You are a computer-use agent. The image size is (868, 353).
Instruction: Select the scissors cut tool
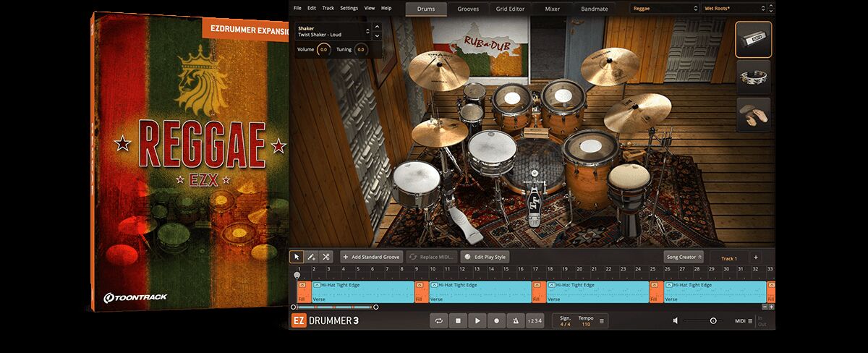(326, 257)
